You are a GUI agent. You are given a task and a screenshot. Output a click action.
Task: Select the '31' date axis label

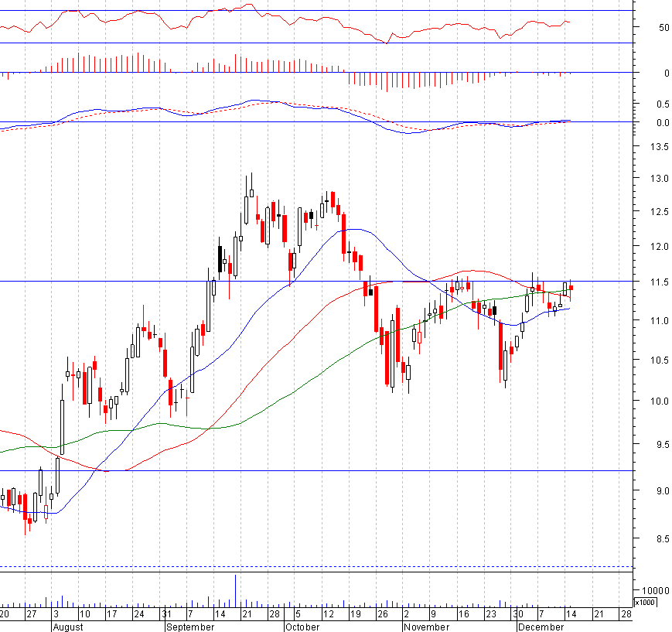pyautogui.click(x=166, y=614)
